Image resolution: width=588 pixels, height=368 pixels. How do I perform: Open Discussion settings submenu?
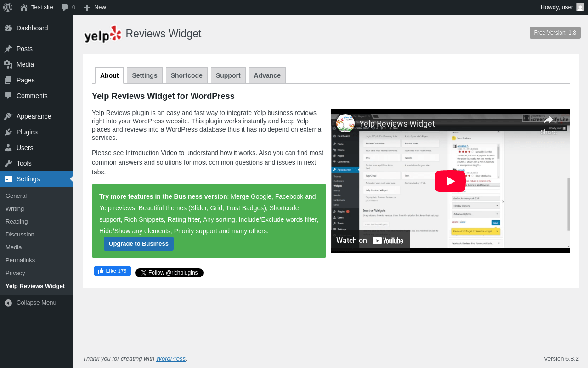(37, 235)
